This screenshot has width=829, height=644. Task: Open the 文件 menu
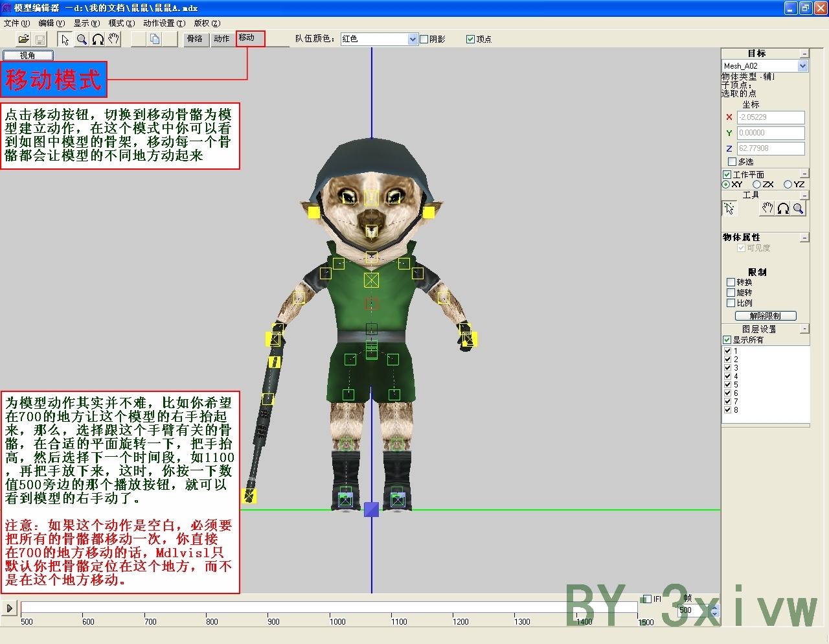click(x=16, y=23)
